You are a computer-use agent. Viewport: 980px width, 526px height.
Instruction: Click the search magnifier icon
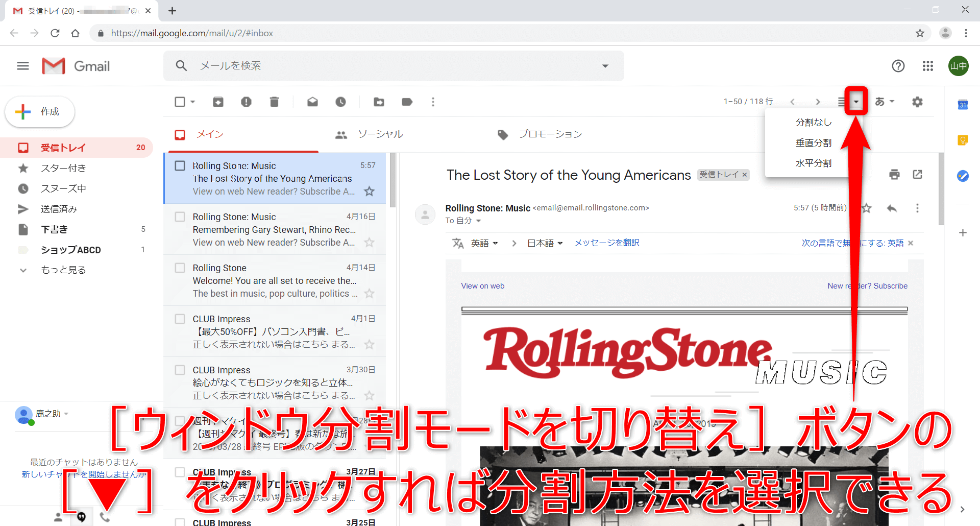(x=181, y=66)
